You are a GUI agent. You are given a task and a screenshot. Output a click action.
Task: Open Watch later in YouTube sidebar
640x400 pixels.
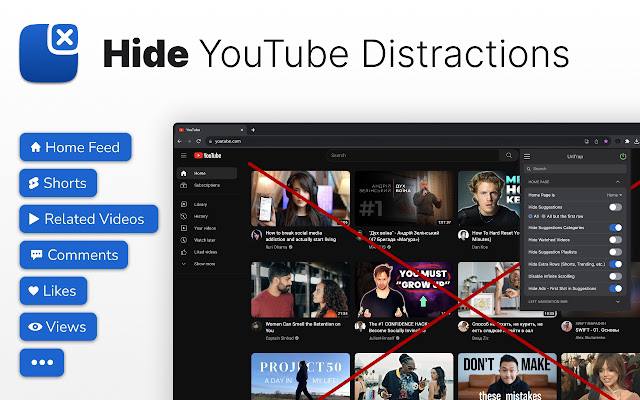click(x=207, y=240)
